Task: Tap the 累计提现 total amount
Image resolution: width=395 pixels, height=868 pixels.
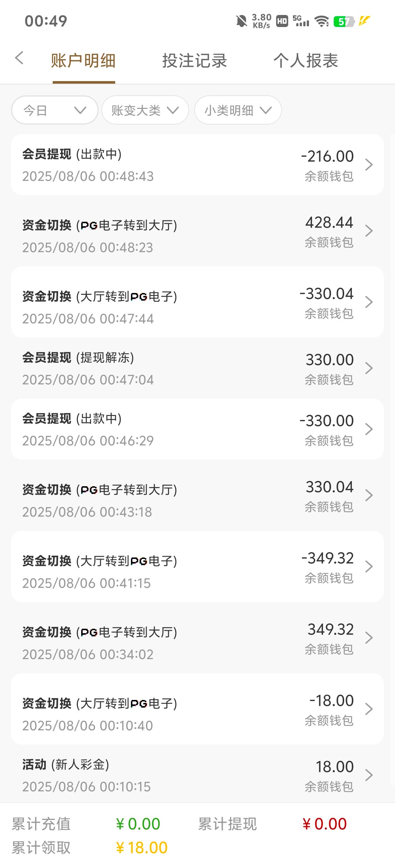Action: [x=325, y=824]
